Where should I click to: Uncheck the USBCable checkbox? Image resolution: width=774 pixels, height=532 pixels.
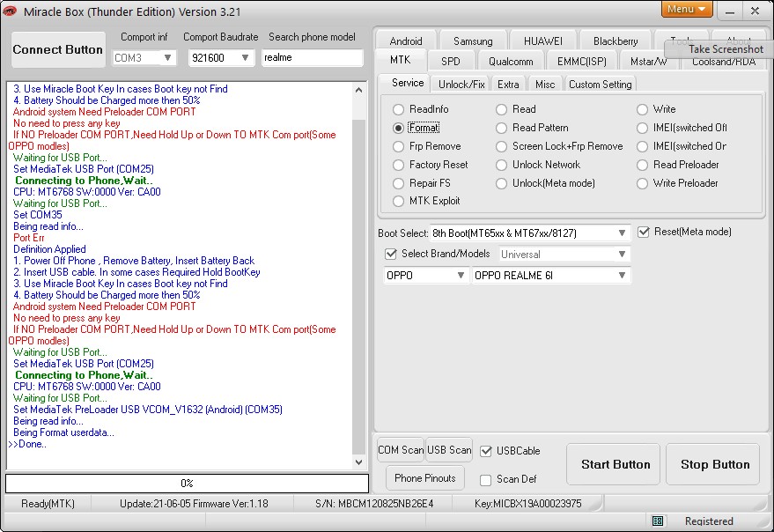tap(486, 451)
